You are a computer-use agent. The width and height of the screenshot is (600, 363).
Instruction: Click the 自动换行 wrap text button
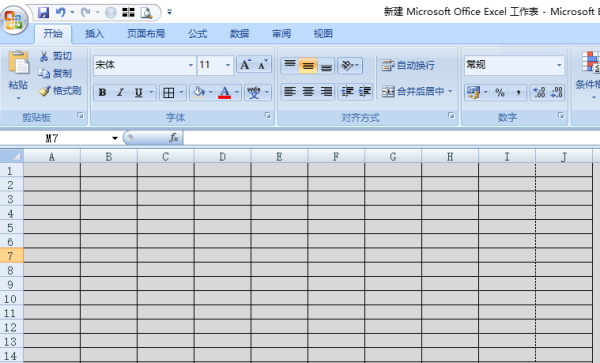[x=408, y=65]
